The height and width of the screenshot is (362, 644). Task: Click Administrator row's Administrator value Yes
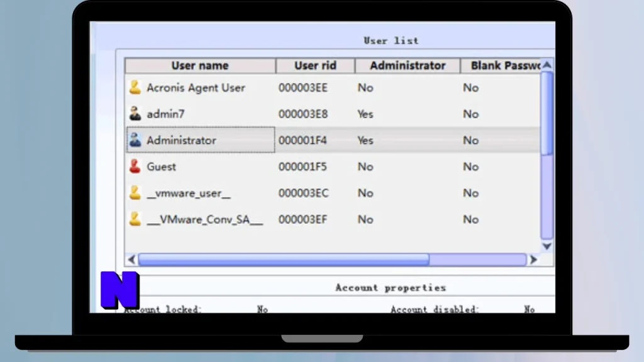coord(365,140)
